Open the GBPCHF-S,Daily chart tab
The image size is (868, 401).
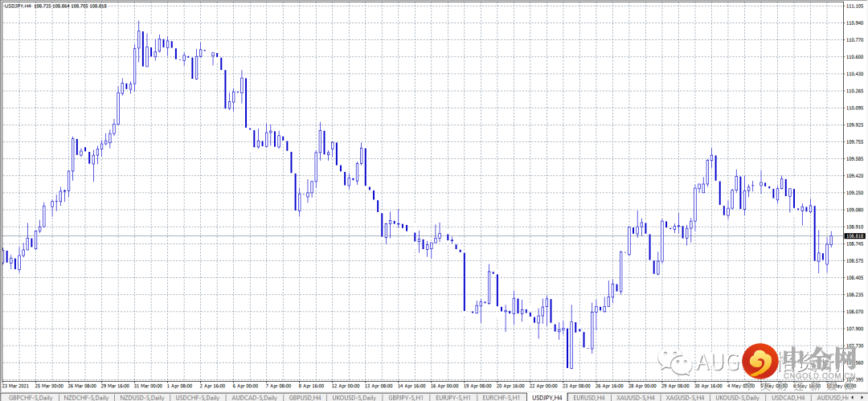(31, 398)
